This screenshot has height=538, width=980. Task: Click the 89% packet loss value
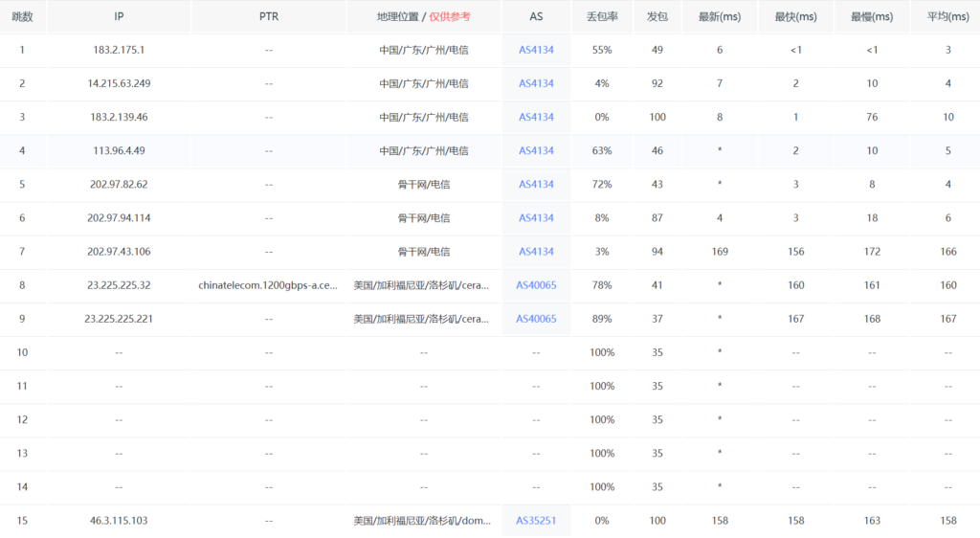602,319
